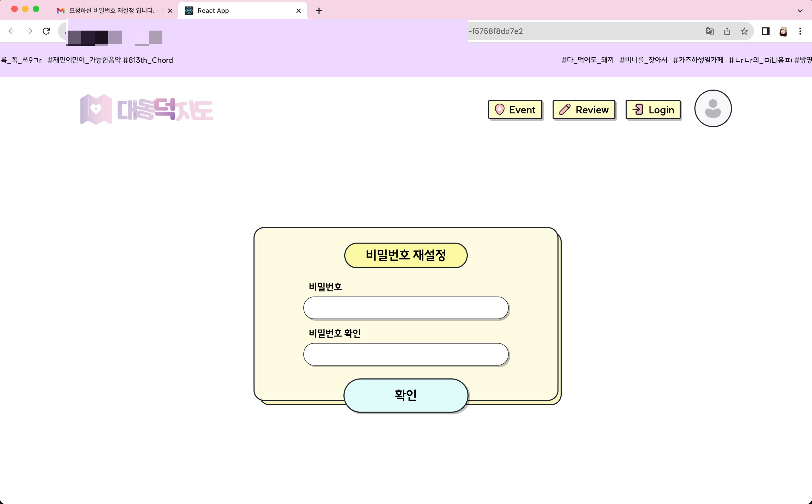The width and height of the screenshot is (812, 504).
Task: Open Chrome profile avatar
Action: [783, 31]
